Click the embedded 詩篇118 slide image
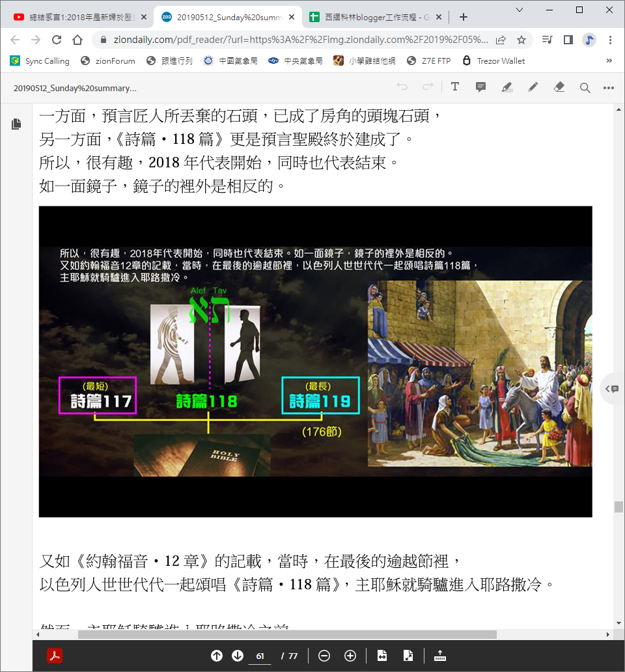Screen dimensions: 625x672 (x=316, y=361)
